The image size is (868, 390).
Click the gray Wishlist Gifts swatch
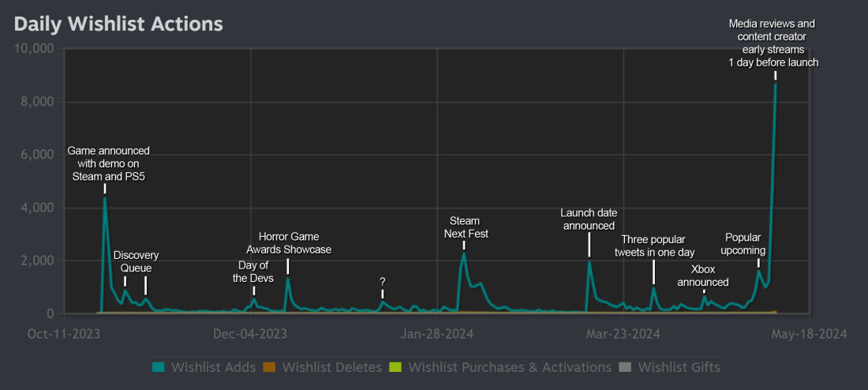click(624, 367)
